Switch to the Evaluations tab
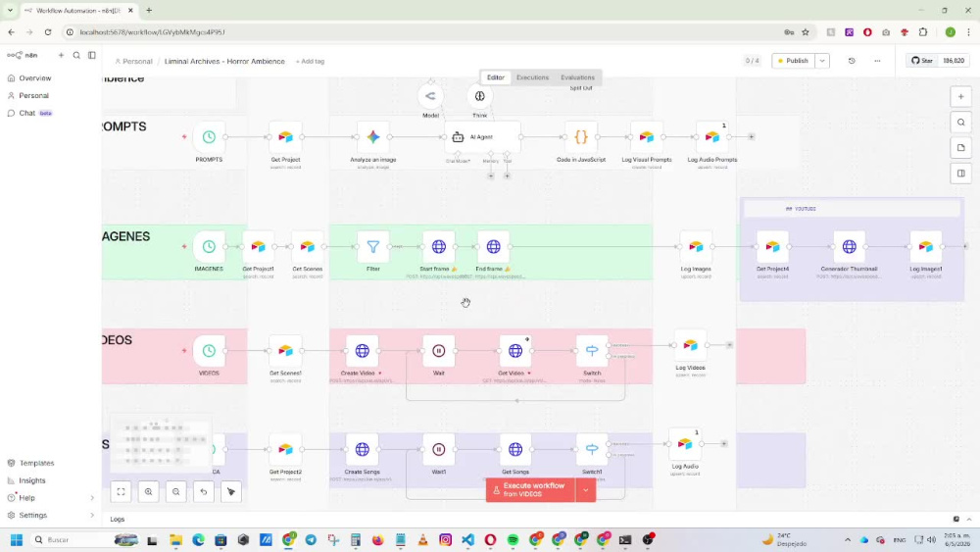The height and width of the screenshot is (552, 980). pyautogui.click(x=577, y=77)
